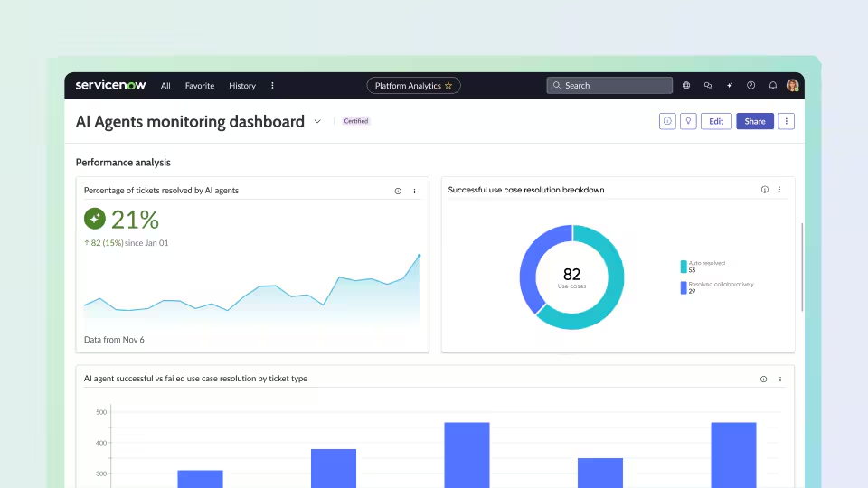Click the lightbulb insights icon beside Edit

688,121
